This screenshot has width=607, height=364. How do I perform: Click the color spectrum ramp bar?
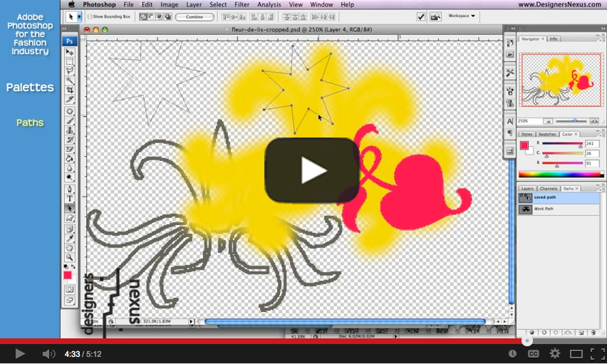561,175
